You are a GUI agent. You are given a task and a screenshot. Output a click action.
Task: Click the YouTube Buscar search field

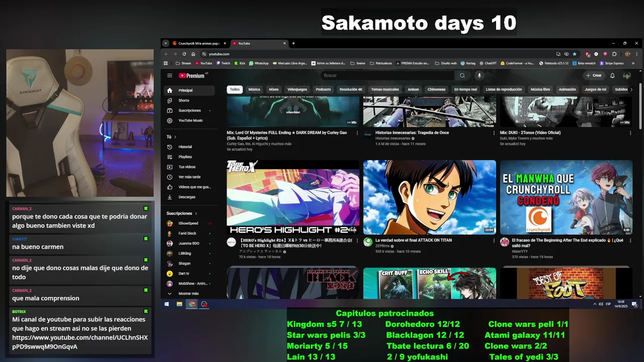[388, 75]
